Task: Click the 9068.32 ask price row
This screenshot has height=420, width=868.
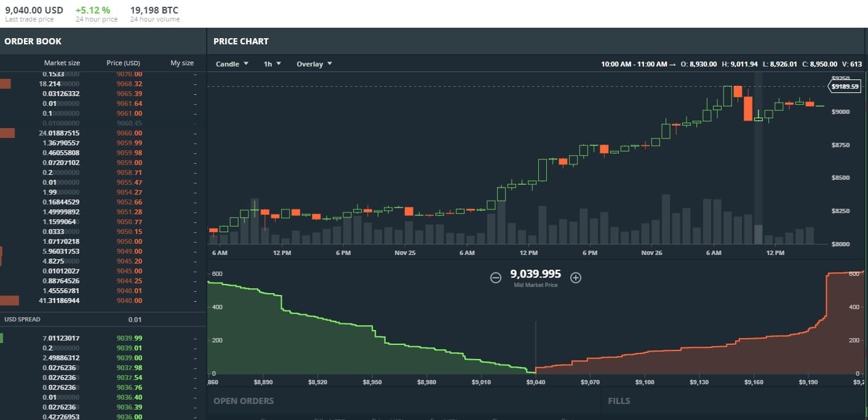Action: [129, 84]
